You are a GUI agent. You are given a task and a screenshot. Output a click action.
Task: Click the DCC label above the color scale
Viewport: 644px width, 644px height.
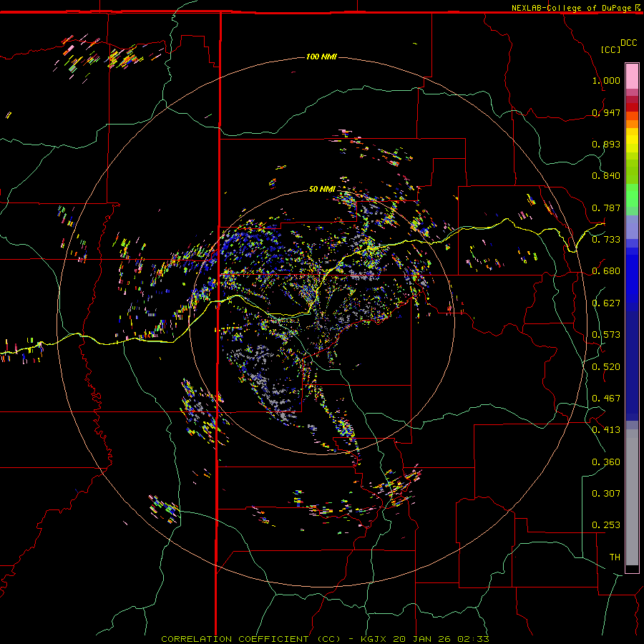coord(628,43)
